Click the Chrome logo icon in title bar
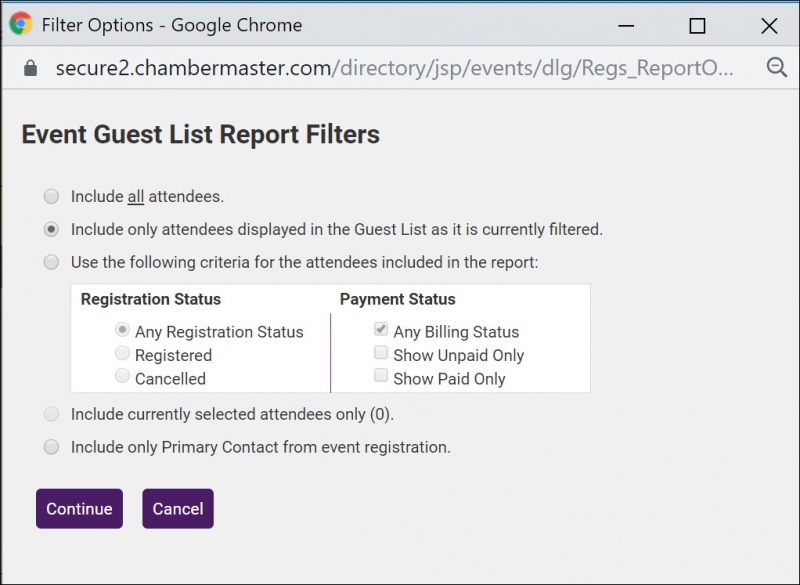 tap(21, 25)
